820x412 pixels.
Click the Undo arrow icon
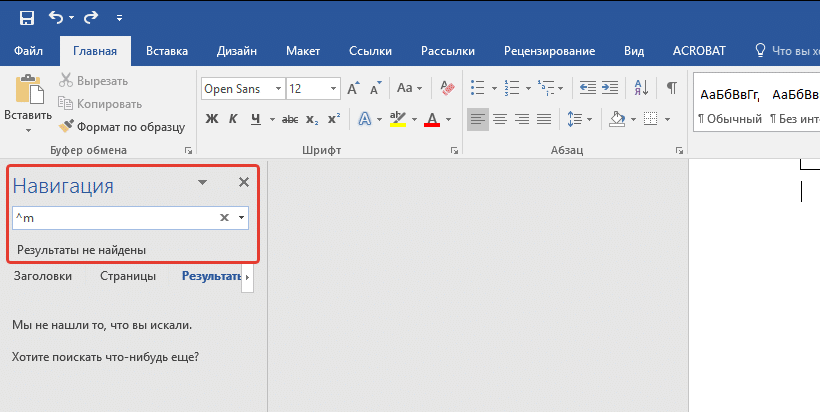pyautogui.click(x=56, y=17)
